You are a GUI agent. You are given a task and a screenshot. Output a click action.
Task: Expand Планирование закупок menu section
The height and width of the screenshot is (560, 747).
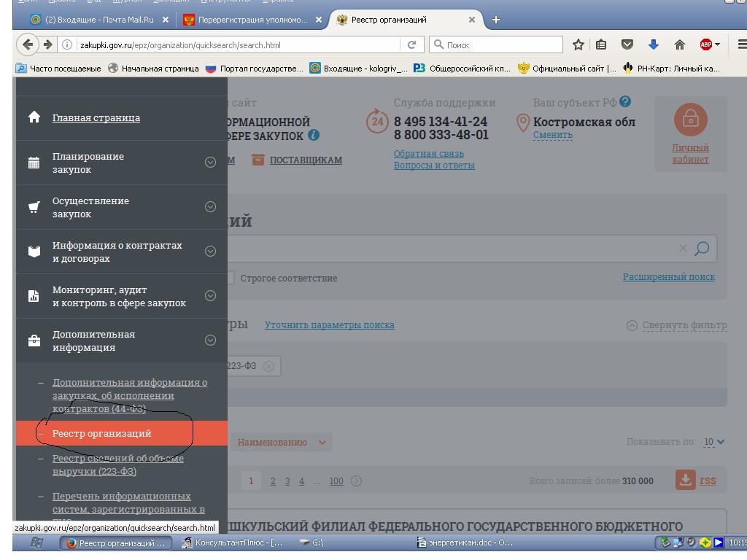(210, 163)
